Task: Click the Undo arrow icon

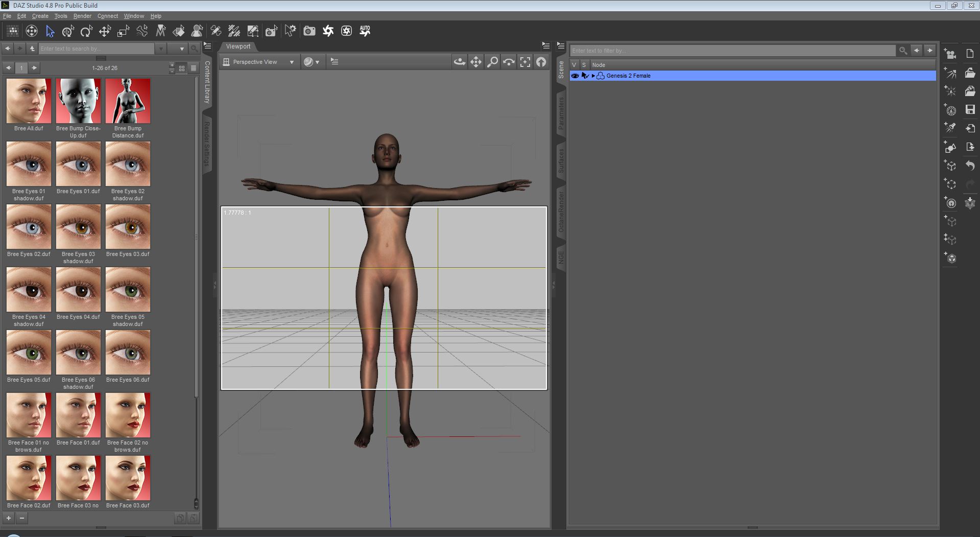Action: [970, 166]
